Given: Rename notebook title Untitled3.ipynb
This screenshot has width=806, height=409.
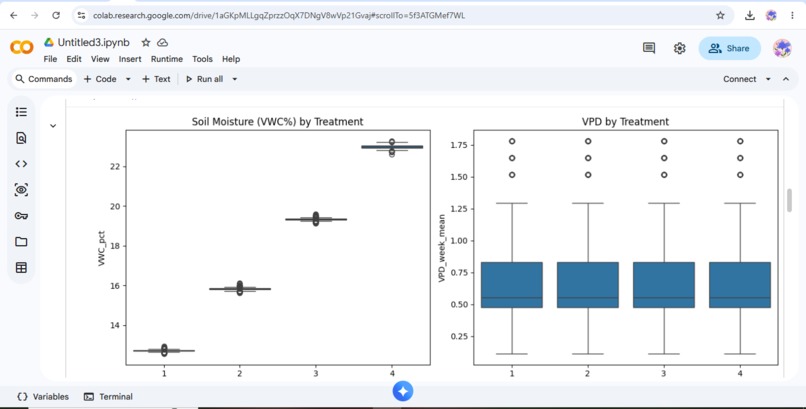Looking at the screenshot, I should (94, 43).
